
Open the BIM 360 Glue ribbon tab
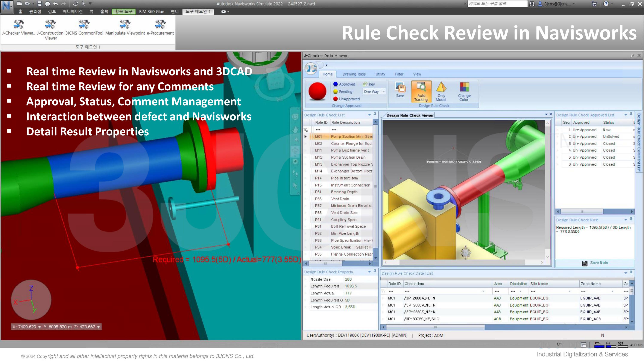(x=152, y=12)
